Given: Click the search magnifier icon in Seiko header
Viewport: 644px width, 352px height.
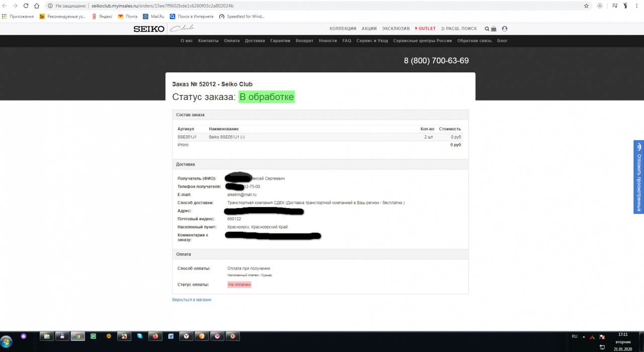Looking at the screenshot, I should click(x=487, y=29).
